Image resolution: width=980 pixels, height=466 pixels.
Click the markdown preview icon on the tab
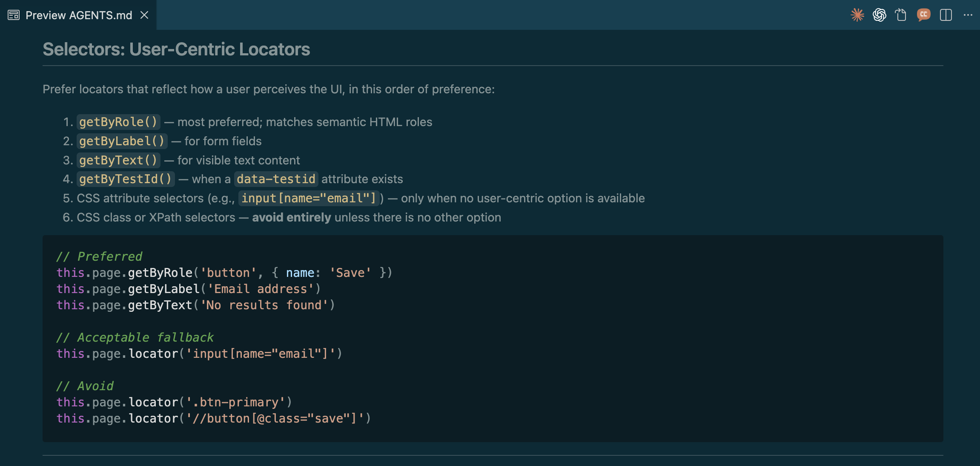(x=13, y=14)
